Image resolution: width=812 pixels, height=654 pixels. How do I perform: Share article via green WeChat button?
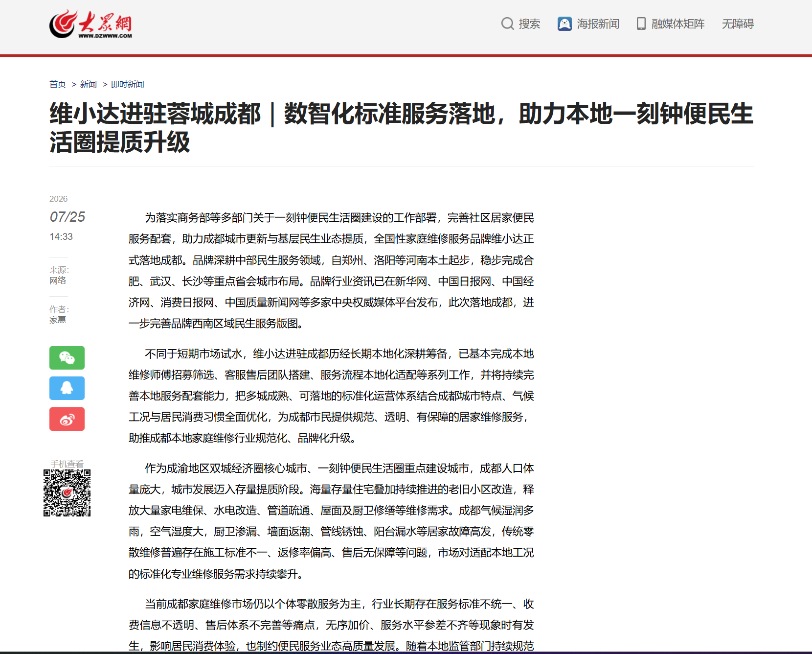[x=67, y=358]
